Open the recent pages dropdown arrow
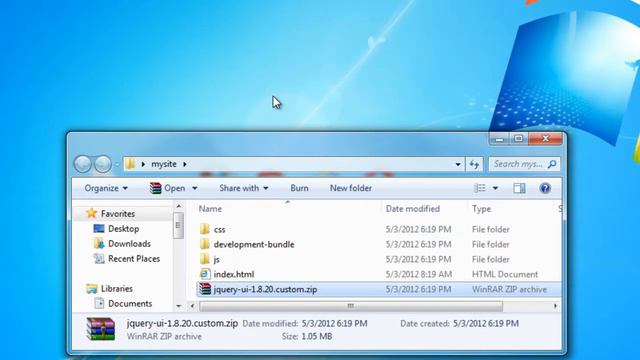640x360 pixels. pos(117,164)
